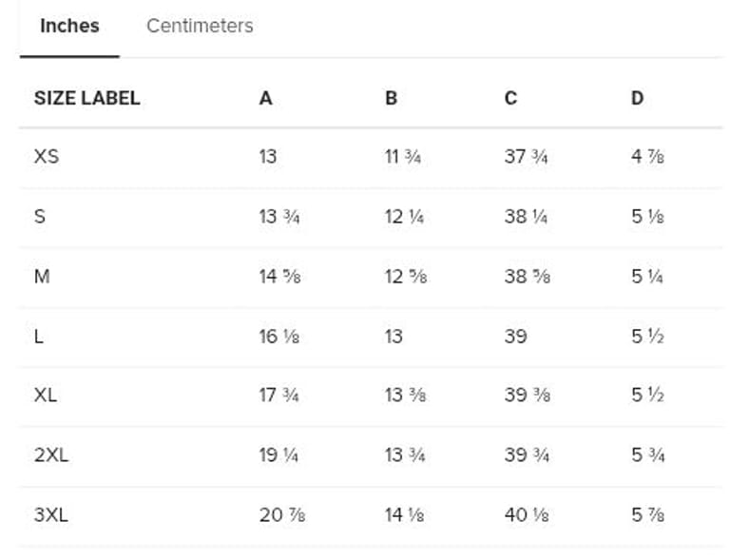Select the M size row label
730x560 pixels.
click(x=41, y=277)
